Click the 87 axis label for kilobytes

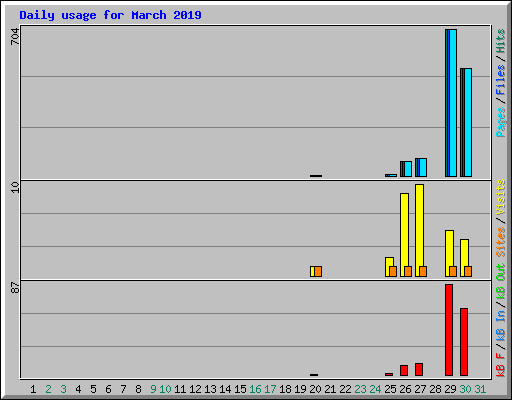point(15,288)
